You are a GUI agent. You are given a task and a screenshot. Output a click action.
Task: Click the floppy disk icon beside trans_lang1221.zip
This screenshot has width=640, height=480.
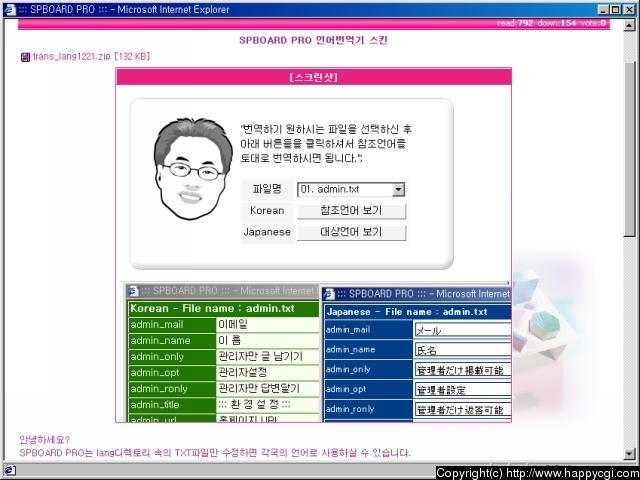pos(25,57)
